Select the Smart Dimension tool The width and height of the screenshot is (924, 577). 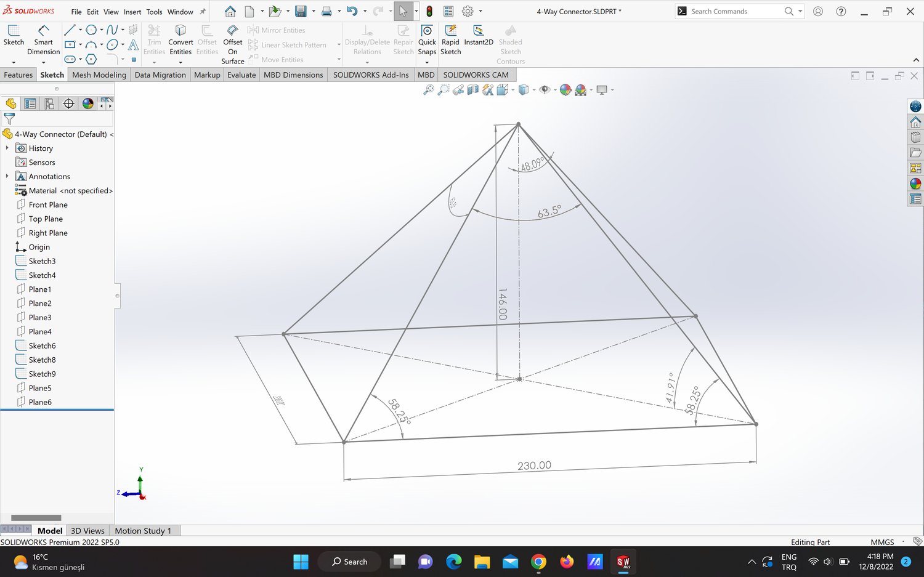[x=43, y=39]
